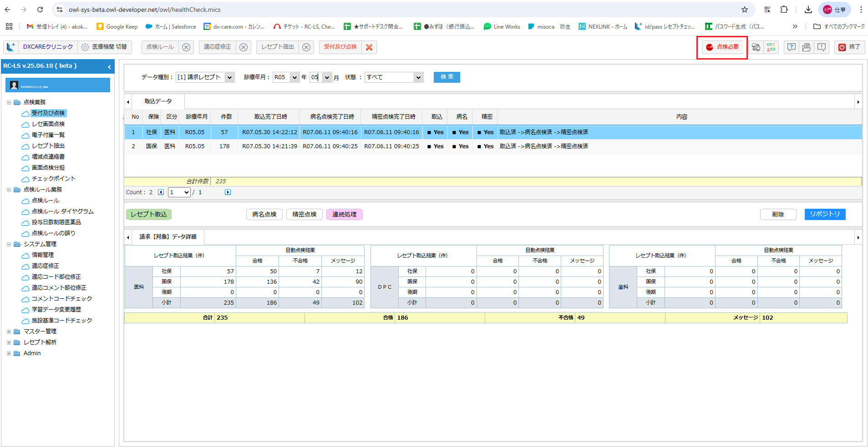Open レセ画面点検 in the sidebar tree
The width and height of the screenshot is (868, 447).
[48, 124]
